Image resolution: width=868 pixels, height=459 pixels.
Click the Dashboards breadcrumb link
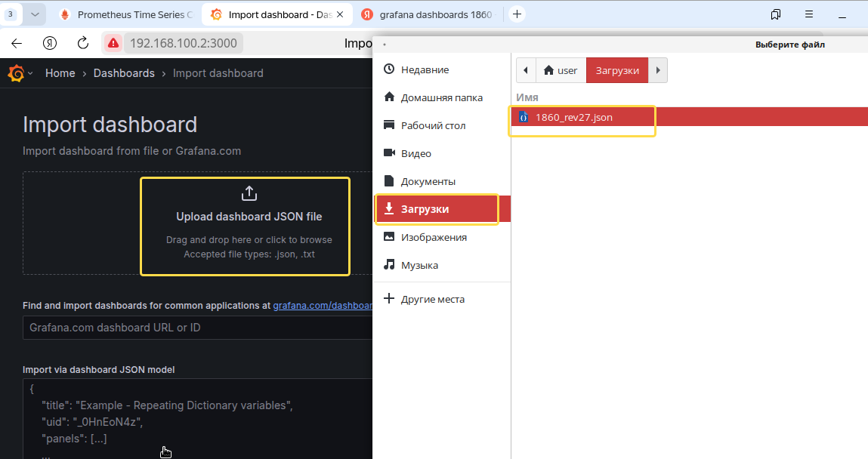tap(124, 73)
